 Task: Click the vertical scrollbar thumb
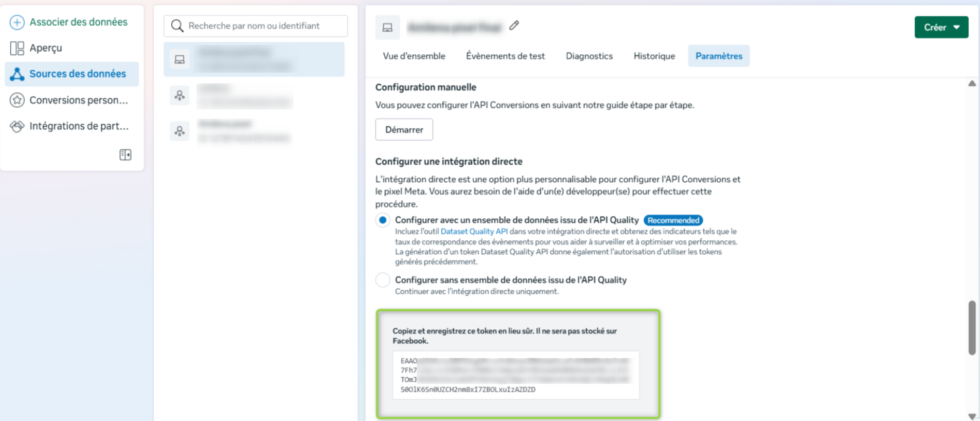point(972,328)
